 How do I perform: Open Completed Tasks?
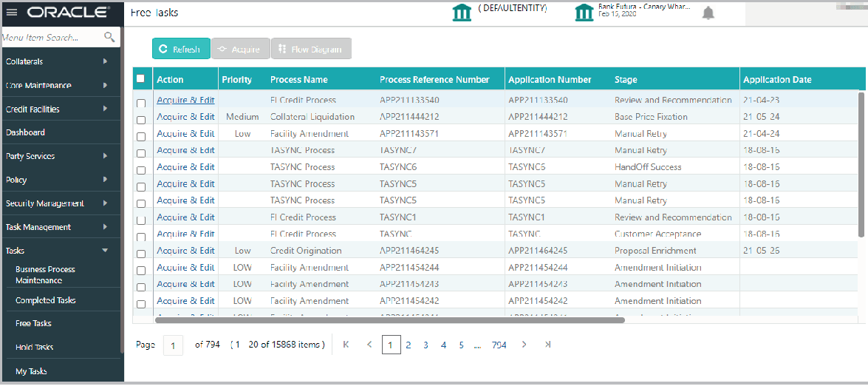click(45, 300)
